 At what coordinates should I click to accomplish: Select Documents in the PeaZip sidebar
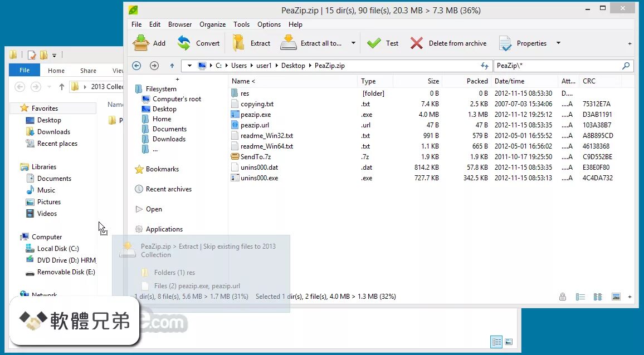pos(169,129)
